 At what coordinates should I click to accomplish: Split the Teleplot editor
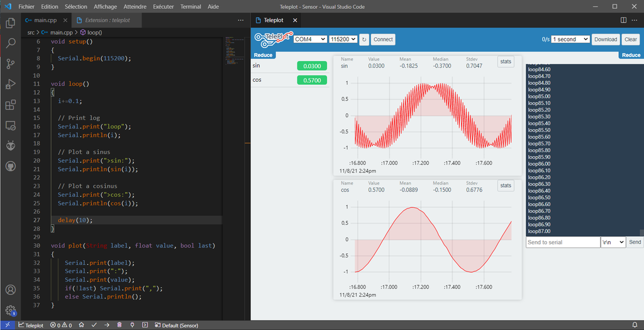[x=623, y=20]
